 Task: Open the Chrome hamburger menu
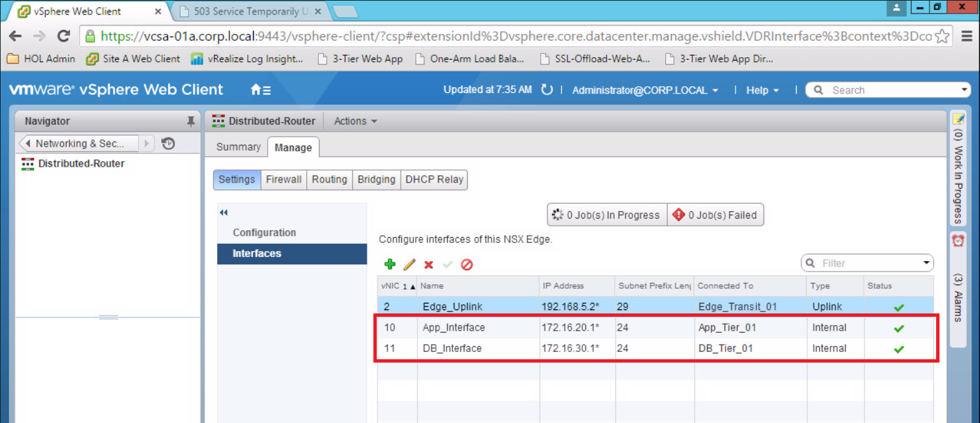point(967,36)
